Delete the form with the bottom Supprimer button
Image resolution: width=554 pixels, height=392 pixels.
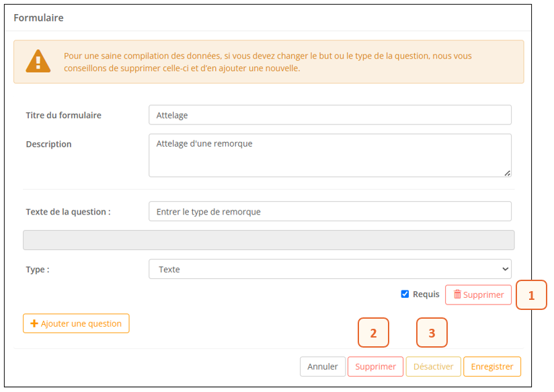click(x=375, y=366)
